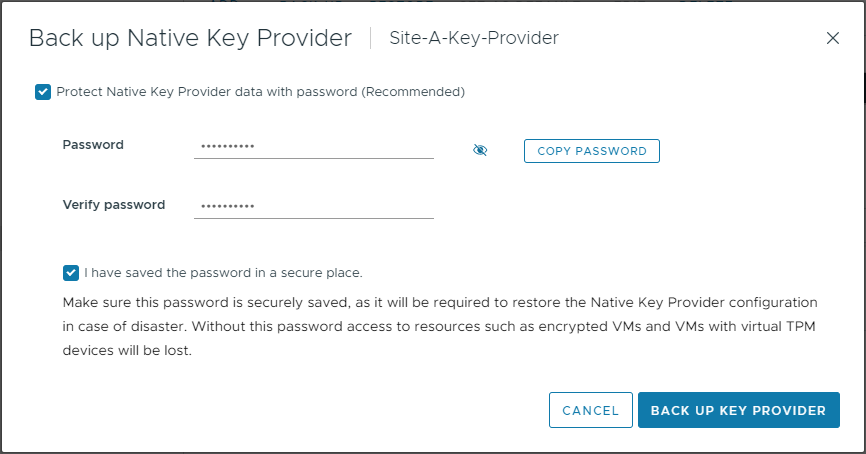Image resolution: width=866 pixels, height=454 pixels.
Task: Click the dialog title Back up Native Key Provider
Action: click(190, 38)
